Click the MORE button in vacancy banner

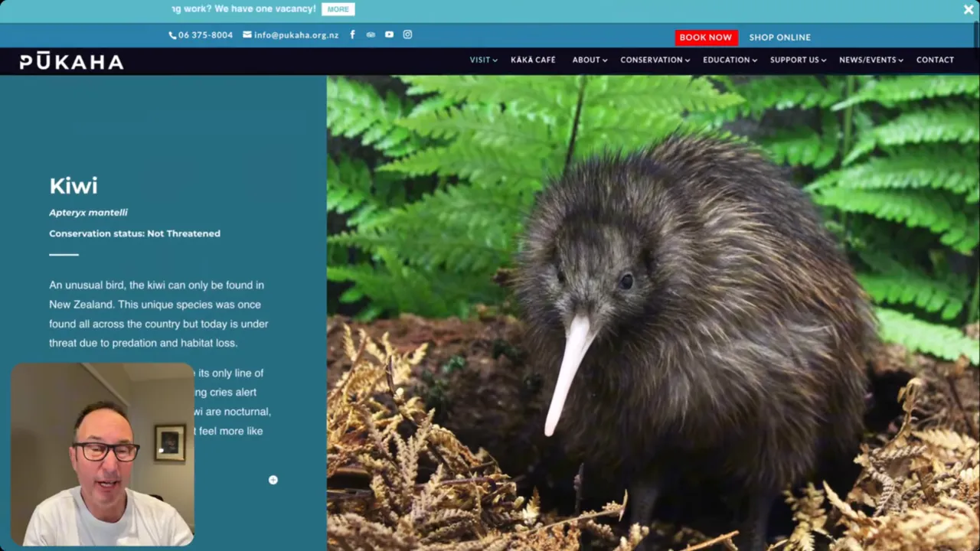pos(338,9)
